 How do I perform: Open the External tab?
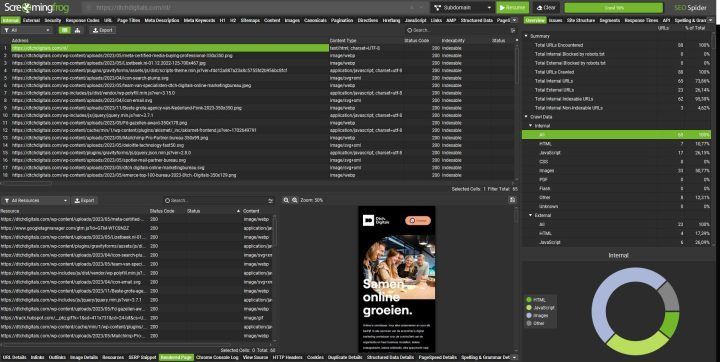(x=31, y=20)
